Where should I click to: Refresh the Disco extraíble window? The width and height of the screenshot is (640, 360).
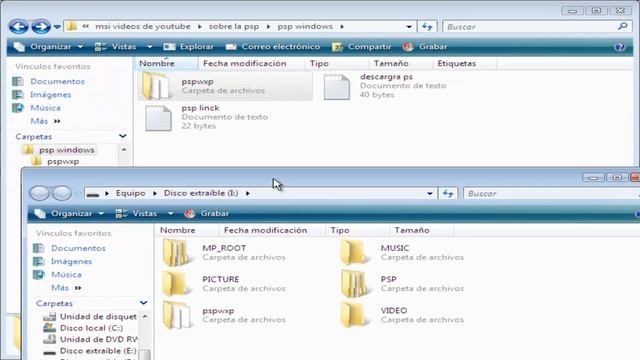[x=448, y=193]
